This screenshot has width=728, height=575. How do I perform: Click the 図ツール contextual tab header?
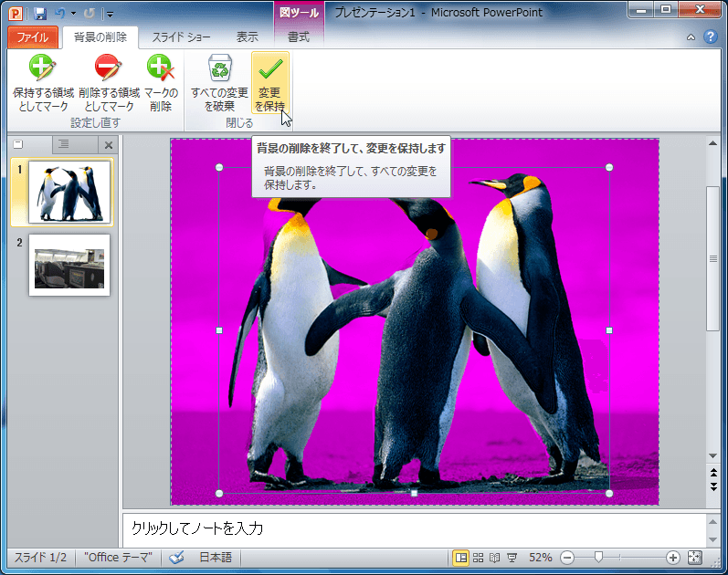tap(299, 13)
